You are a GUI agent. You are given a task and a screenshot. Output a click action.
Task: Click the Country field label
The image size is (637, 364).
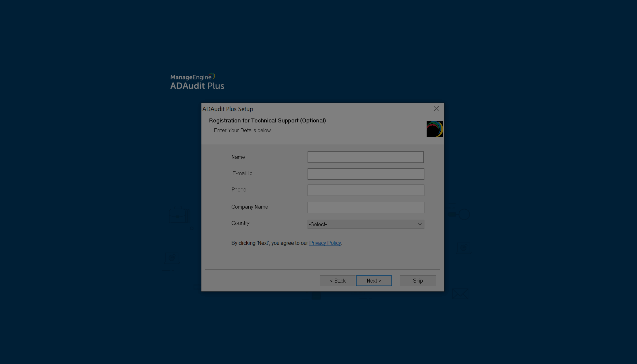pyautogui.click(x=240, y=223)
